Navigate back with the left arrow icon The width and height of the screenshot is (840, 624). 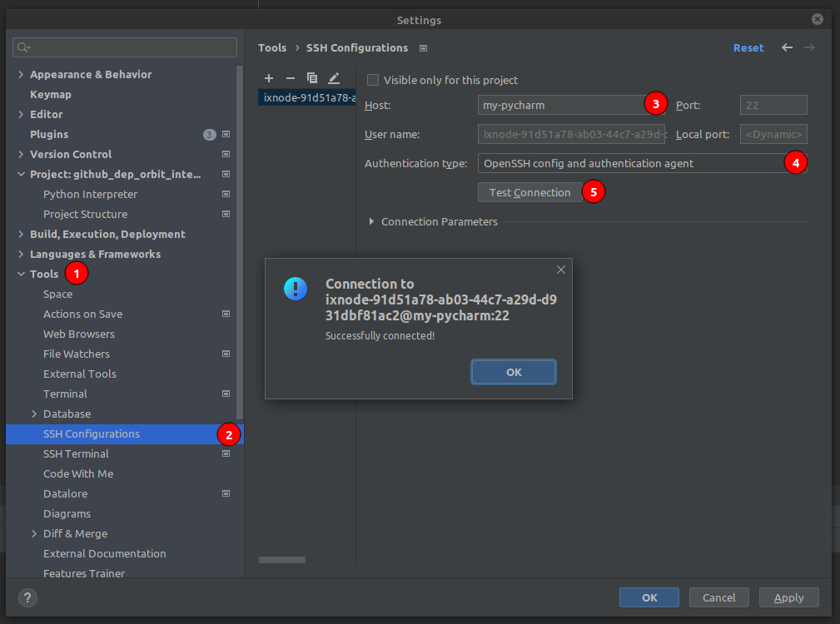(787, 47)
